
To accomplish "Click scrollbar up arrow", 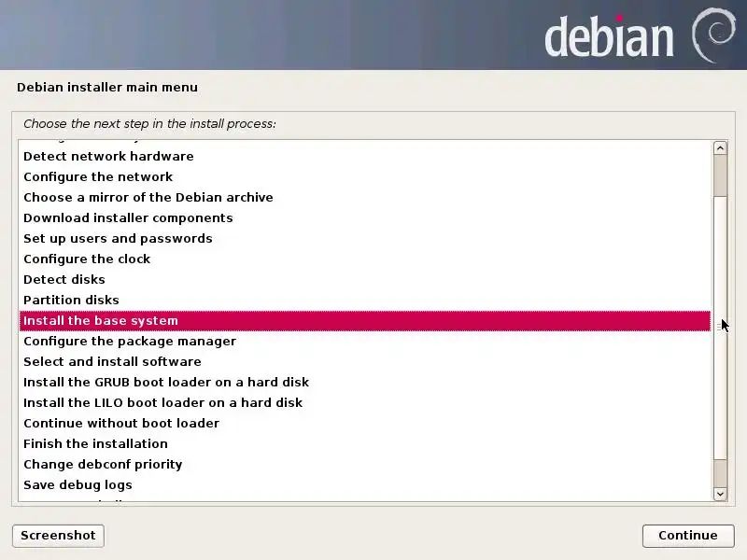I will pos(720,148).
